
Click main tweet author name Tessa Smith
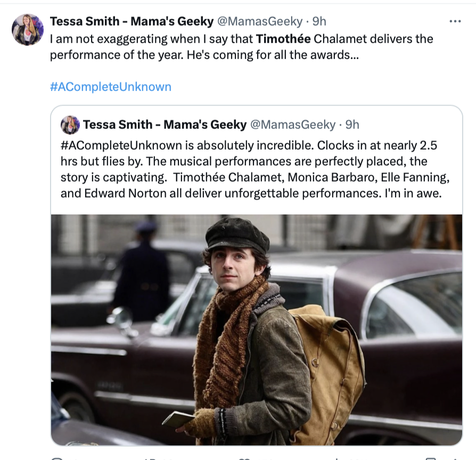coord(132,21)
